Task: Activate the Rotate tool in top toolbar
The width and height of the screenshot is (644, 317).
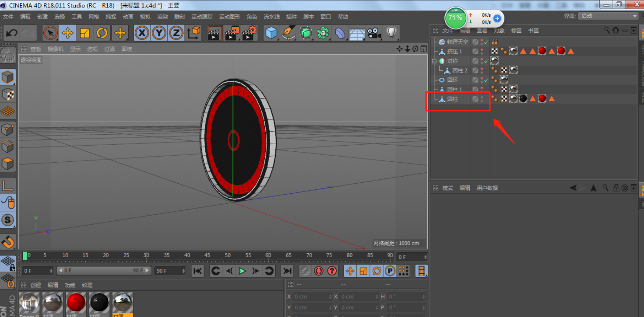Action: 102,33
